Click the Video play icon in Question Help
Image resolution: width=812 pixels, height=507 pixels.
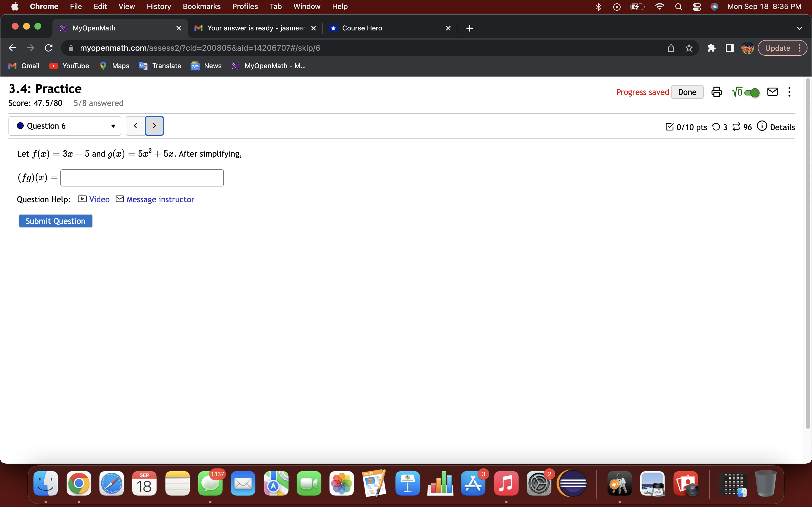[81, 199]
